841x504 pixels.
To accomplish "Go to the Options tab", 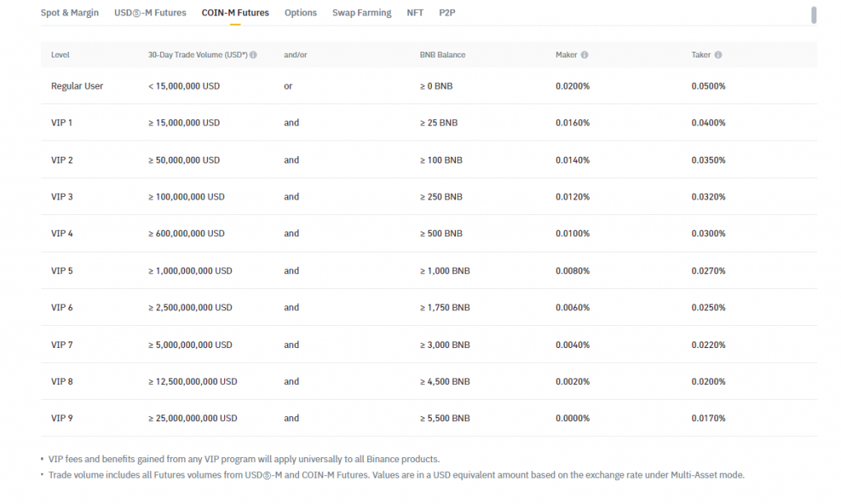I will (x=301, y=13).
